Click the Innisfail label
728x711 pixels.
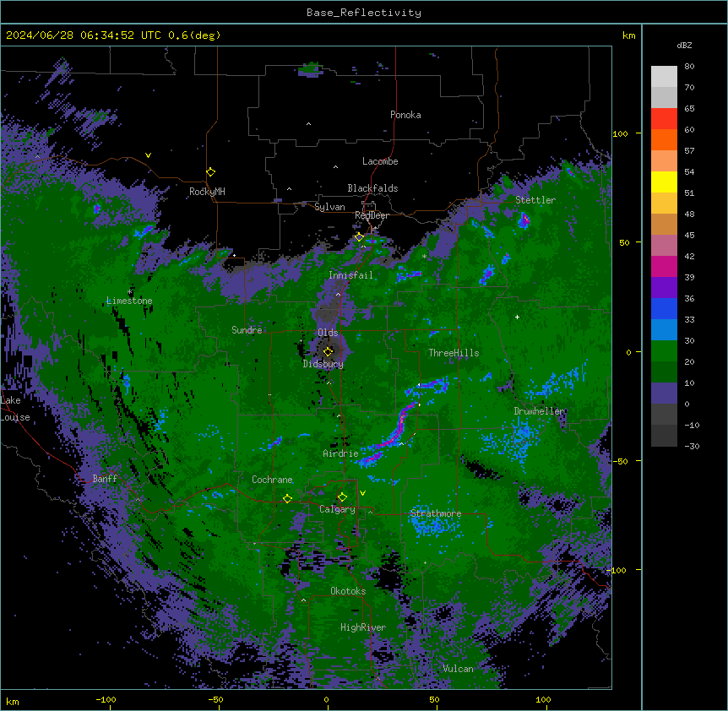pos(350,275)
